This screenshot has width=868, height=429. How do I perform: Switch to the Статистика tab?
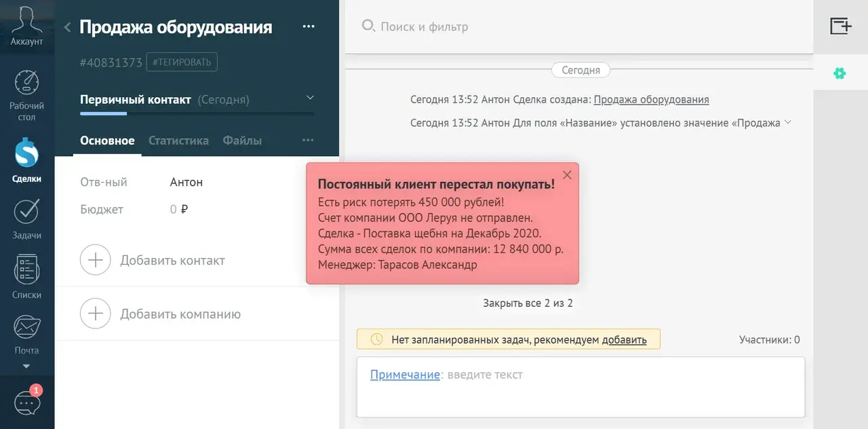point(178,141)
